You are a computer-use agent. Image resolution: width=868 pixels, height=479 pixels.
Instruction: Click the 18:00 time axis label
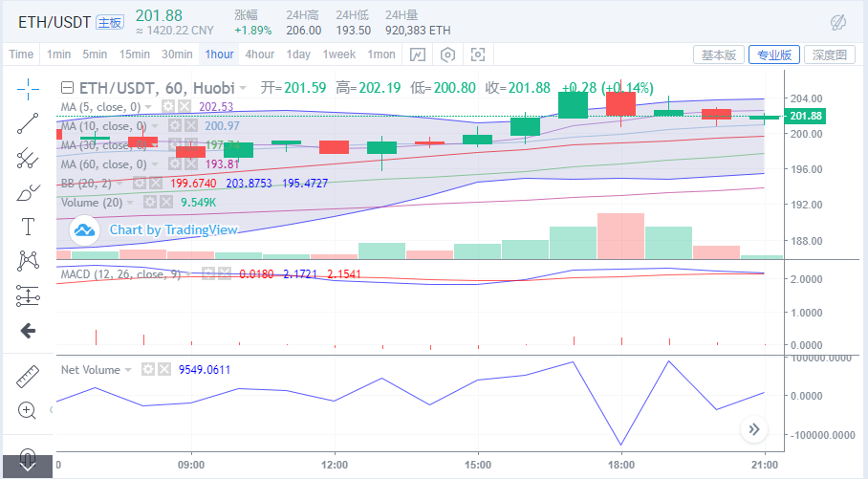tap(621, 466)
